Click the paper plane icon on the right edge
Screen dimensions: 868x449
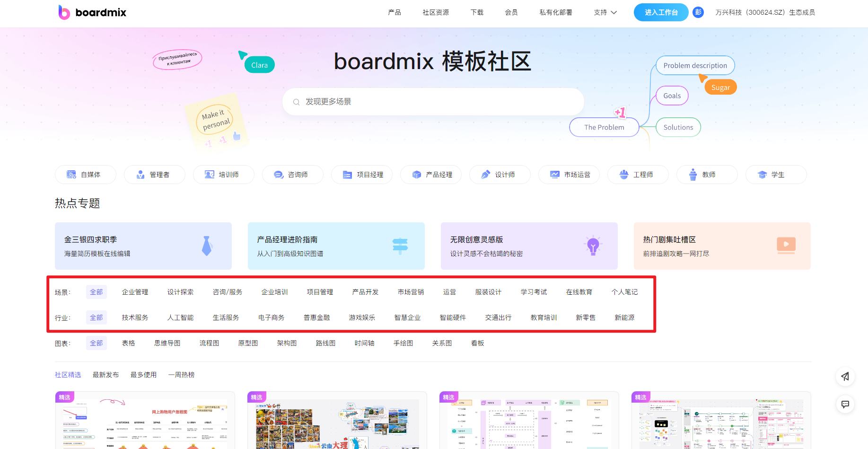click(x=845, y=377)
